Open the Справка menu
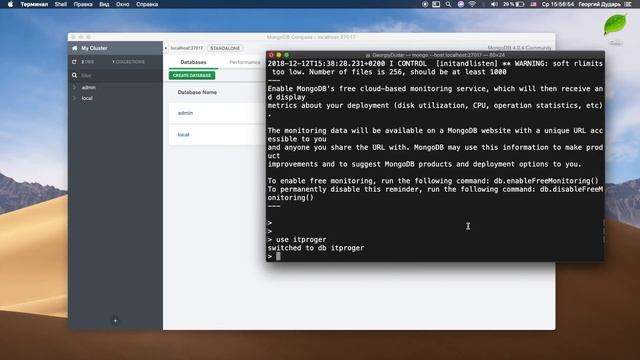Screen dimensions: 640x360 [147, 4]
